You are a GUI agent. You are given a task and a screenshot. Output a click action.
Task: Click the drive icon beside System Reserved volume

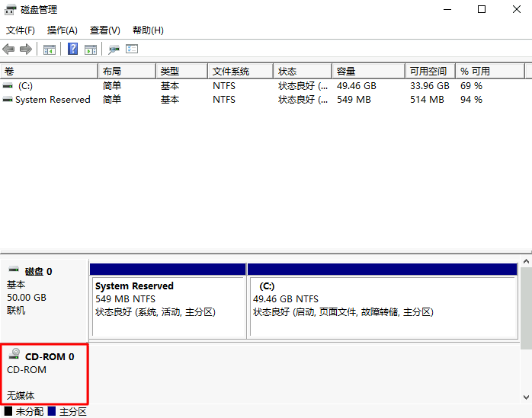[x=8, y=100]
